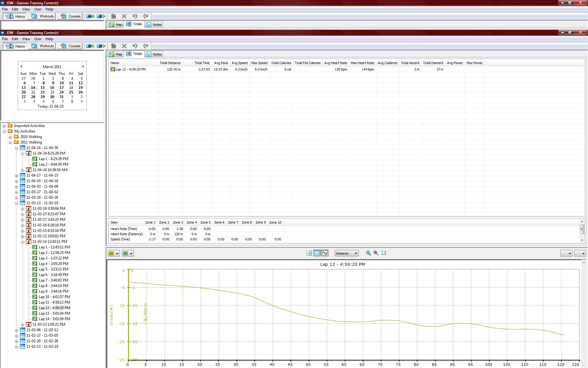Select Lap 5 - 3:15:15 PM in tree
This screenshot has height=368, width=588.
point(53,269)
